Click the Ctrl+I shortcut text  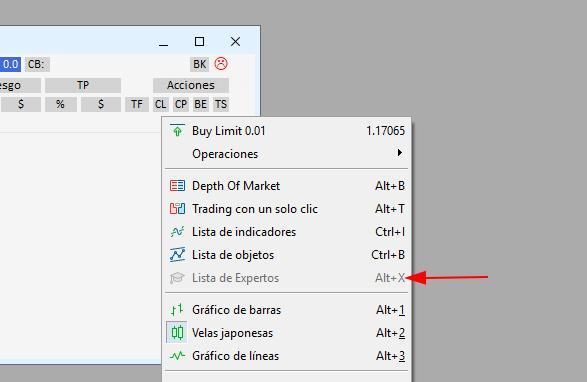(390, 232)
